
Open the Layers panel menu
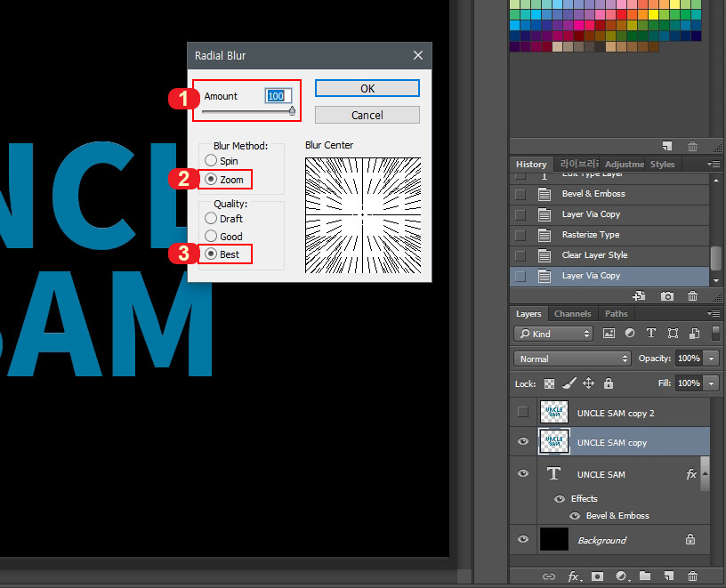click(713, 314)
